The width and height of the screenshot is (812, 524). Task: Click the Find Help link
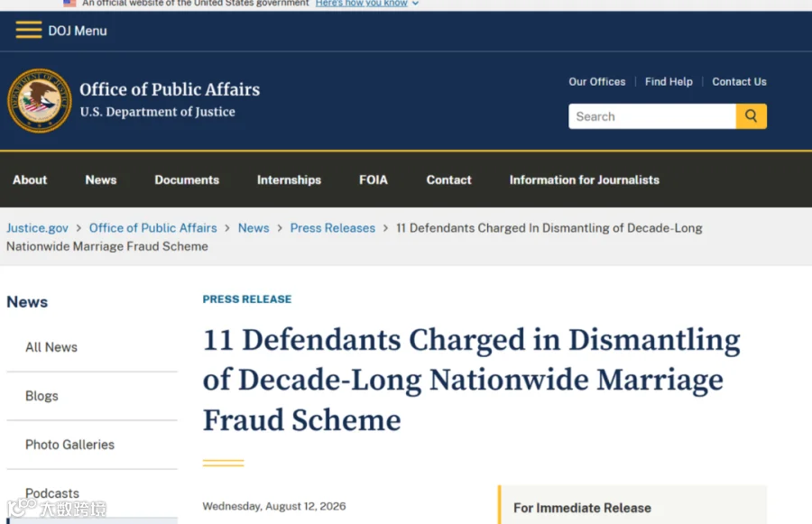tap(669, 81)
